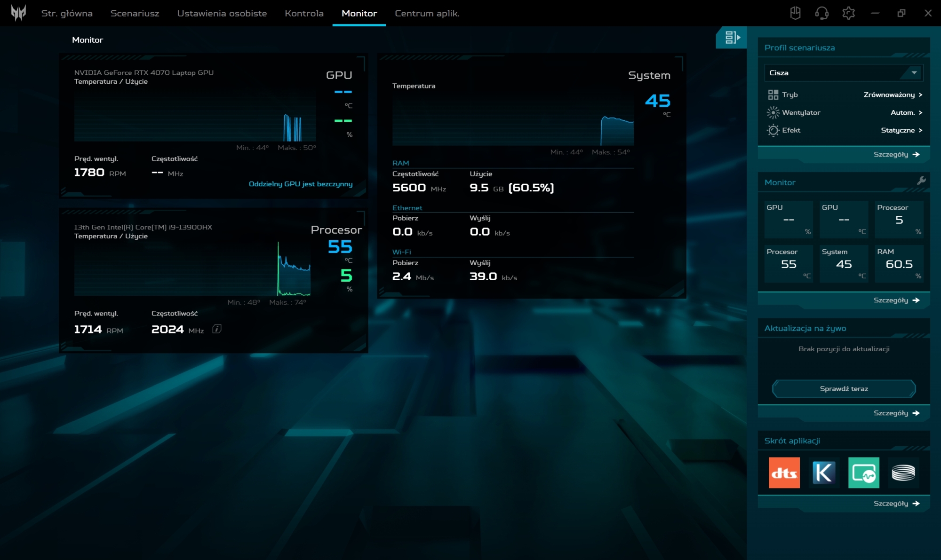
Task: Click the Procesor 5% usage tile
Action: pyautogui.click(x=899, y=220)
